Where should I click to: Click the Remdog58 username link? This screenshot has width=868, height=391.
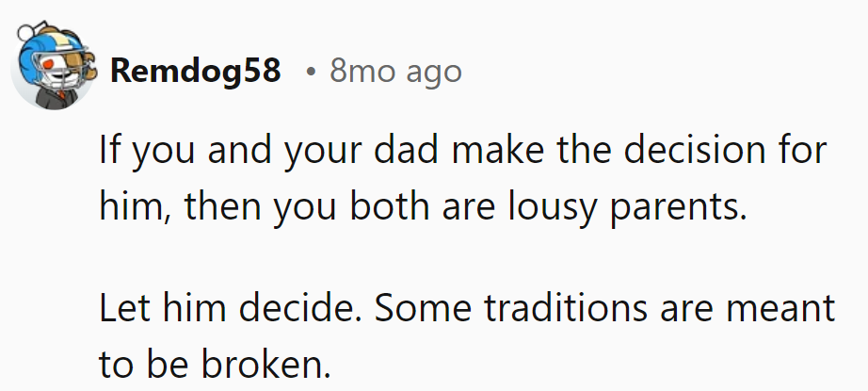click(195, 71)
